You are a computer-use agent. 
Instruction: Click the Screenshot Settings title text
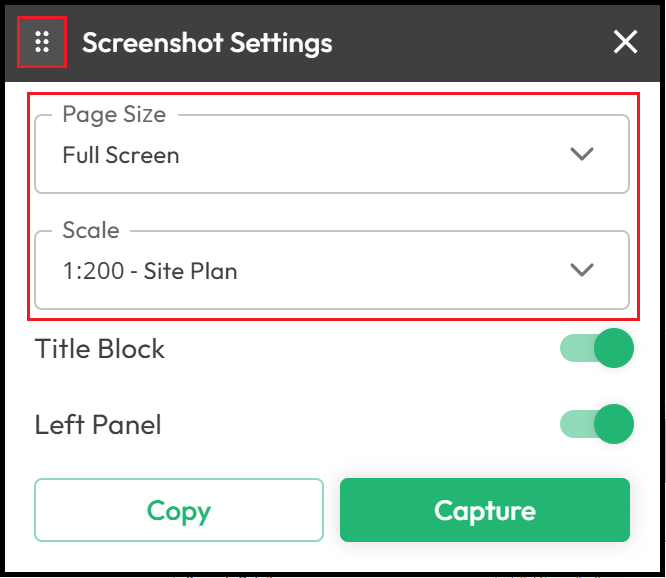pos(207,43)
